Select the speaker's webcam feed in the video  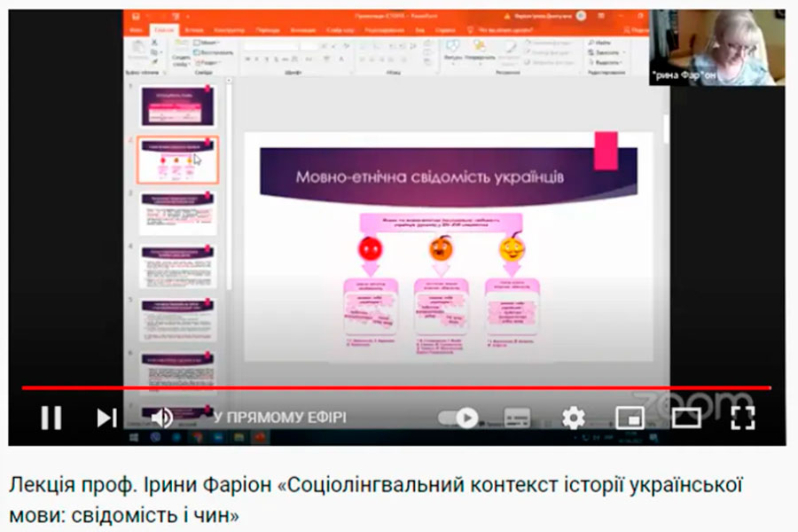717,47
